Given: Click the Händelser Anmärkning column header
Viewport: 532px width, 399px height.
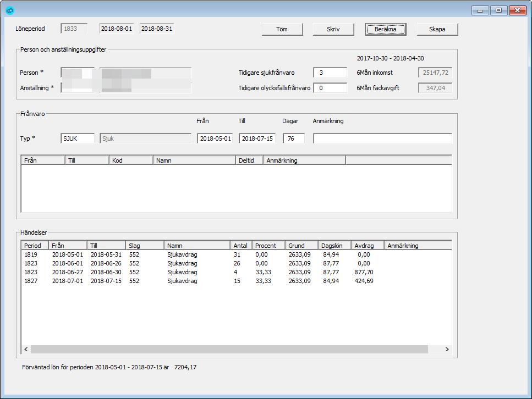Looking at the screenshot, I should 418,246.
